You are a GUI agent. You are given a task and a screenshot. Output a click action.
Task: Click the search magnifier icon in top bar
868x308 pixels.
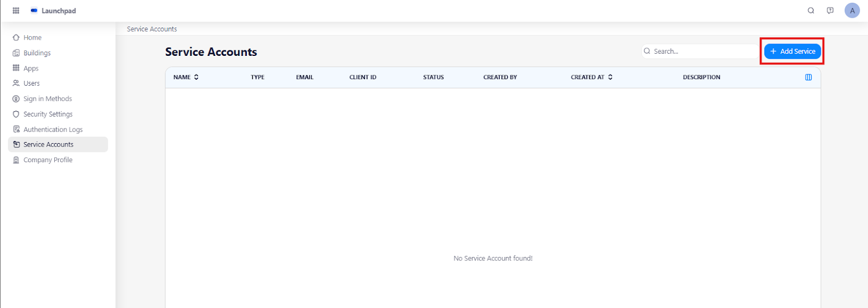pyautogui.click(x=810, y=10)
